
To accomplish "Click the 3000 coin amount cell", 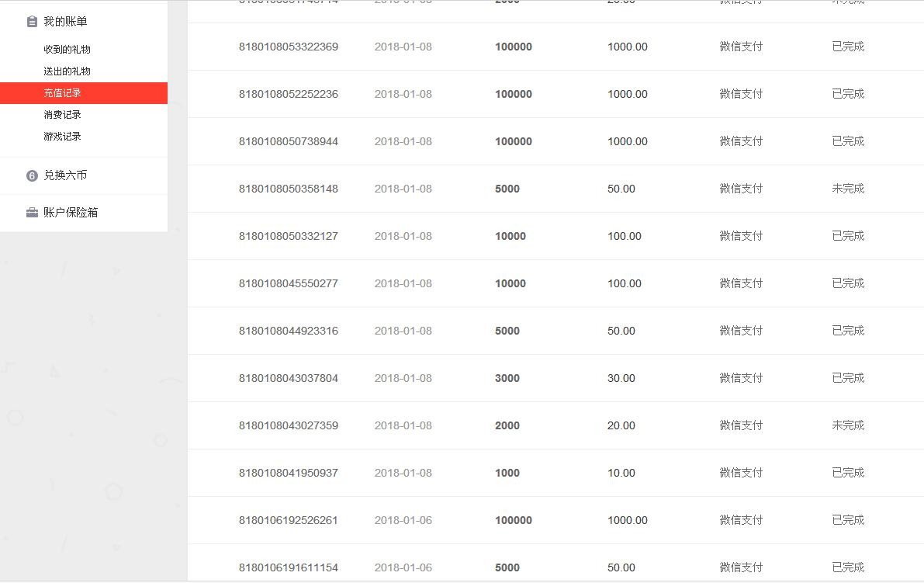I will (x=507, y=379).
